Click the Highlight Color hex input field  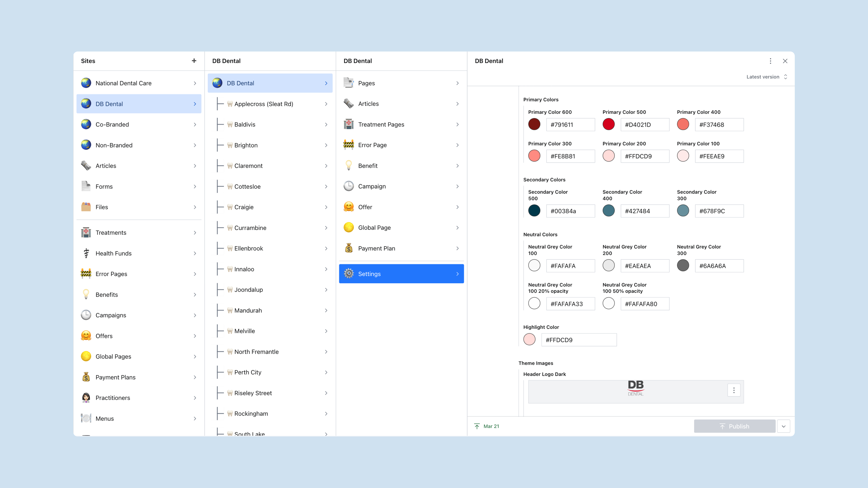(579, 340)
